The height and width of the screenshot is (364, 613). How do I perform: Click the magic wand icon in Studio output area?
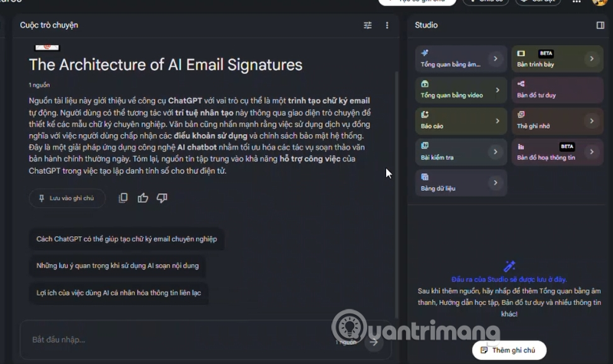point(510,266)
